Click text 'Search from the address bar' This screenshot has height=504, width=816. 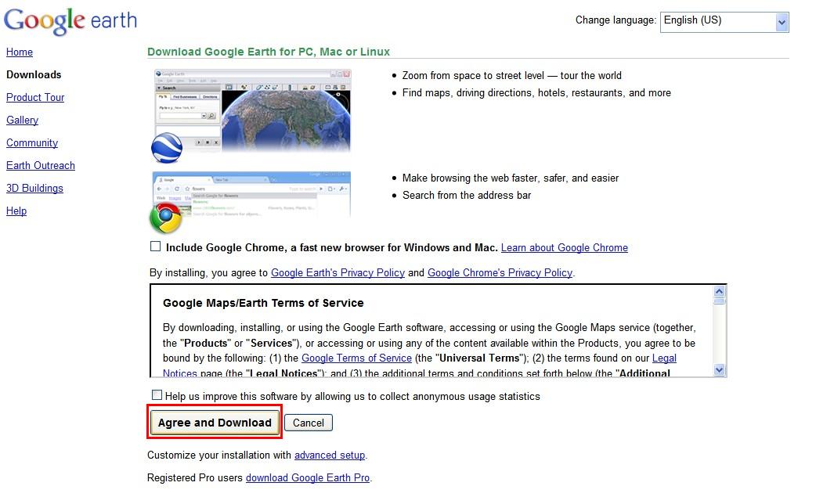coord(467,195)
